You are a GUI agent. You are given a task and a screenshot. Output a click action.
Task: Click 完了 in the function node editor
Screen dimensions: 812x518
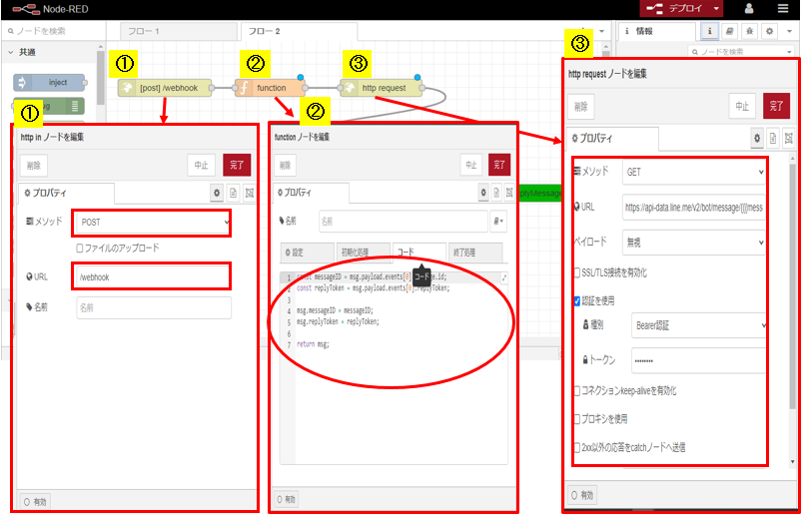499,165
